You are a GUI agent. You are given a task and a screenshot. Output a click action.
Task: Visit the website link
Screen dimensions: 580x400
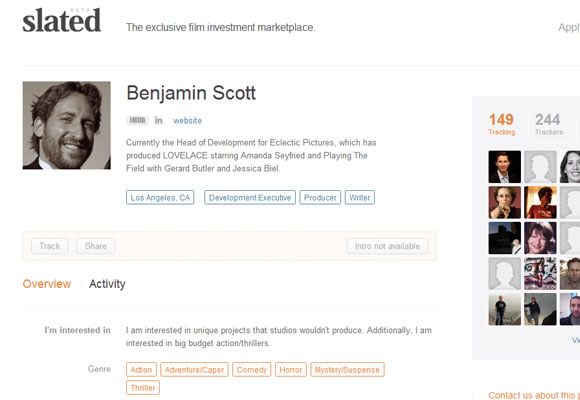188,121
